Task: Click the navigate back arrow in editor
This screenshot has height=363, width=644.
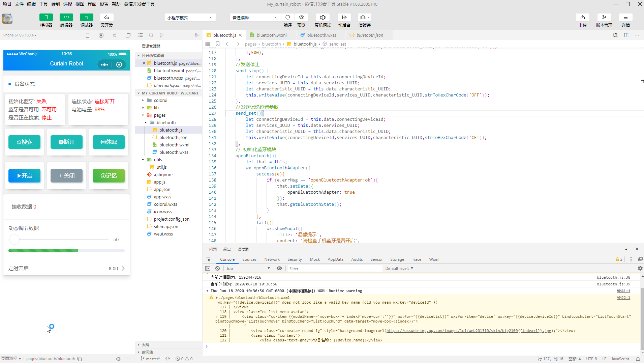Action: pyautogui.click(x=228, y=44)
